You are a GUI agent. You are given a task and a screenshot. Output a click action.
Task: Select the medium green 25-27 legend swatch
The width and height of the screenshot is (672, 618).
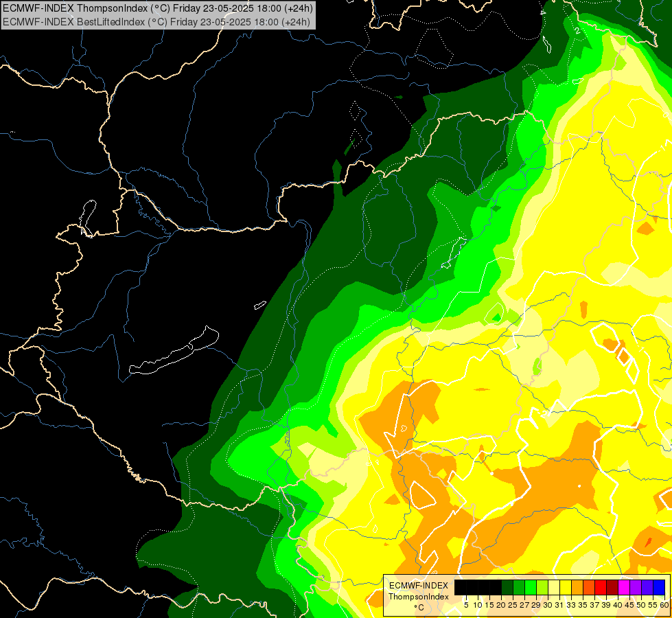tap(519, 587)
